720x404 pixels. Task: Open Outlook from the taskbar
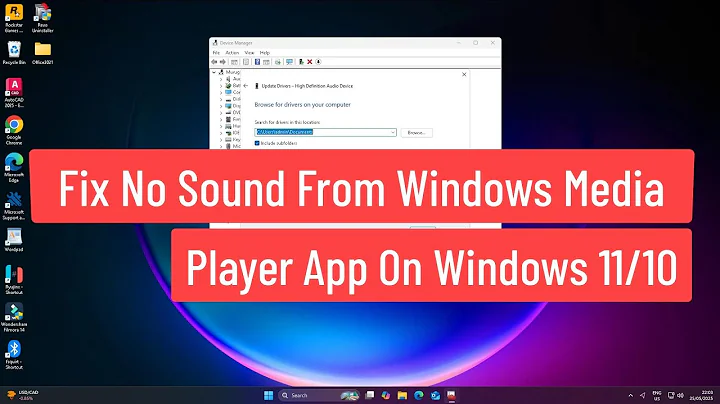[x=435, y=395]
